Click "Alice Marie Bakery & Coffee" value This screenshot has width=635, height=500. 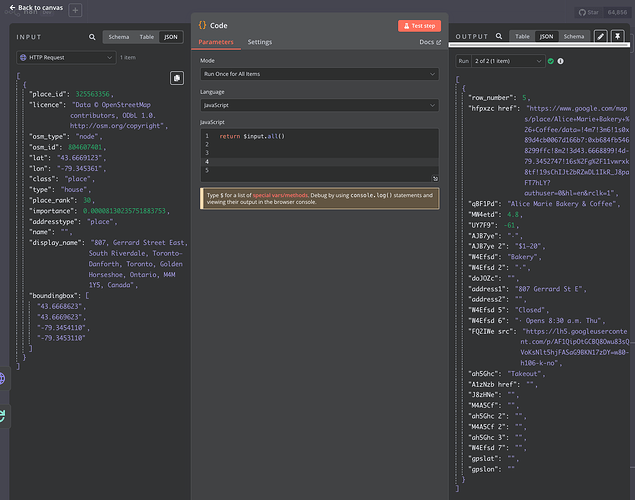pos(562,204)
